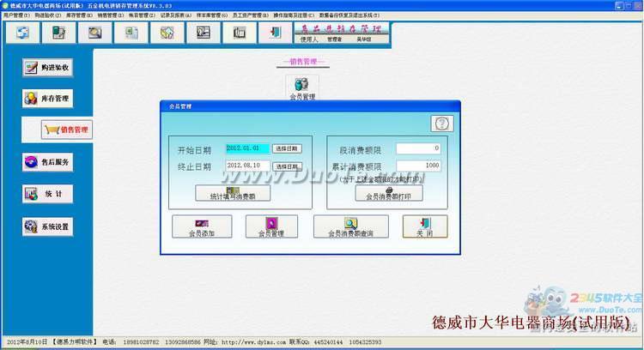Open the 销售管理 menu in menu bar

click(x=111, y=15)
